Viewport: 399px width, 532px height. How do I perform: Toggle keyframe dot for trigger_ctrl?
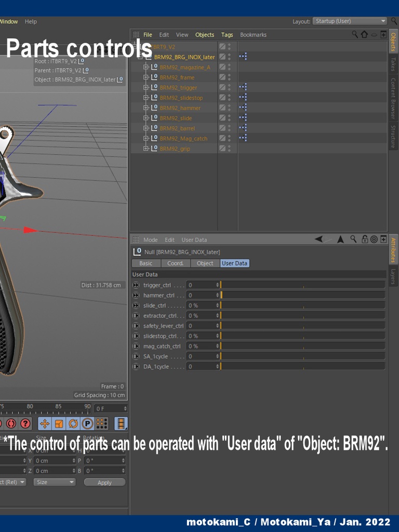[136, 285]
